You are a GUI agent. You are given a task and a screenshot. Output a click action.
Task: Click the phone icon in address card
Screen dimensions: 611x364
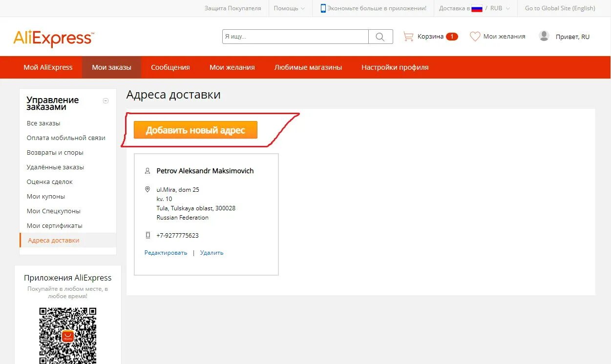[x=147, y=235]
